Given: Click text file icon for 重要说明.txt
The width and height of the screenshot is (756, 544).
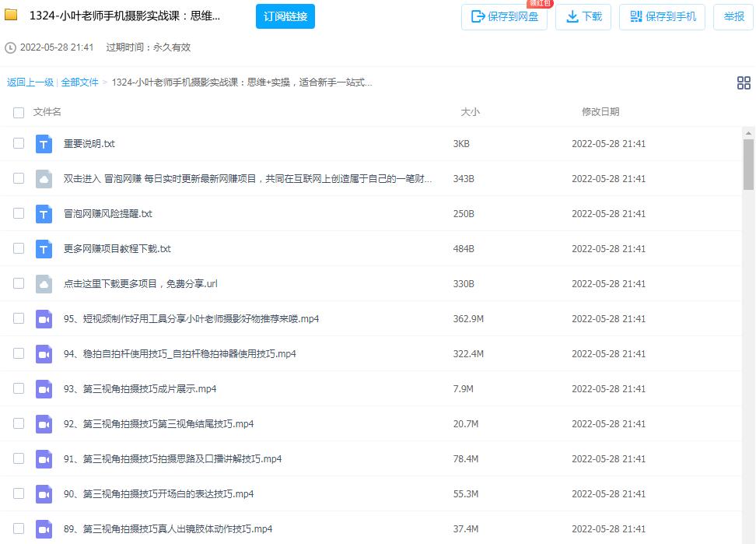Looking at the screenshot, I should pyautogui.click(x=44, y=144).
